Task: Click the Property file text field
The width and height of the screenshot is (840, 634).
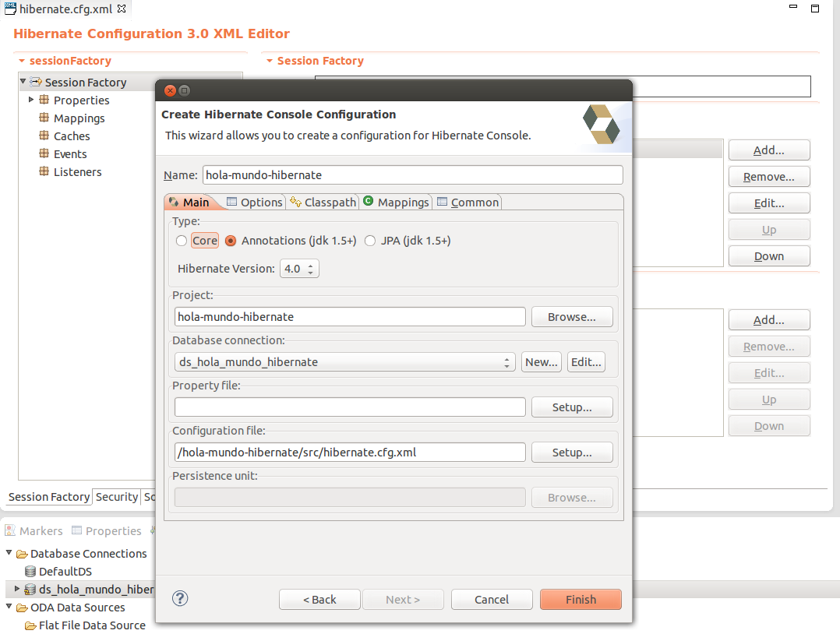Action: 350,407
